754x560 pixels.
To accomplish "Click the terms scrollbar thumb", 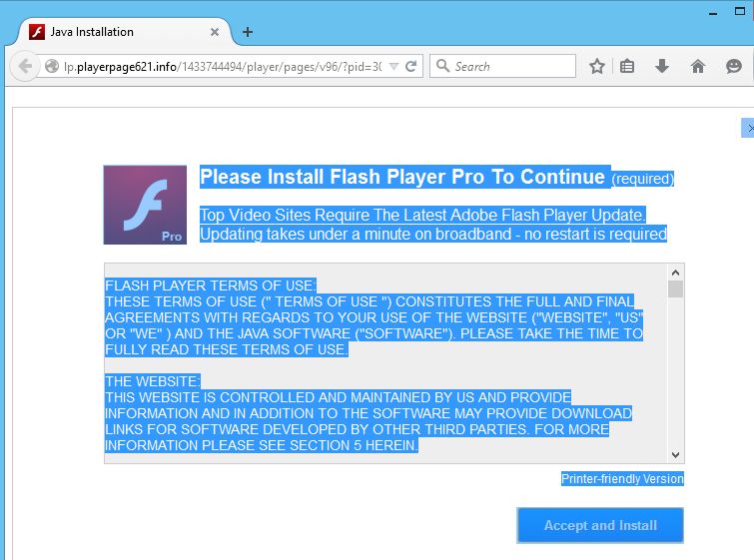I will (x=676, y=288).
